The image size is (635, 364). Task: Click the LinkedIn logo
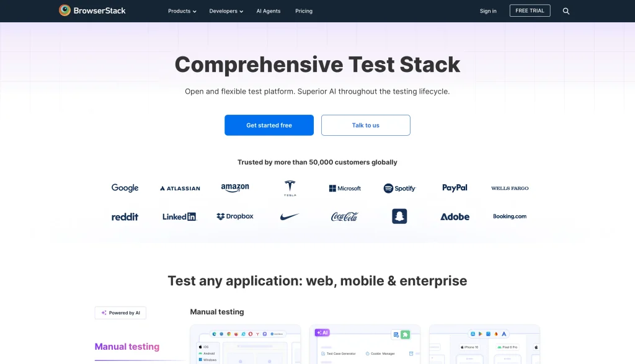point(179,216)
